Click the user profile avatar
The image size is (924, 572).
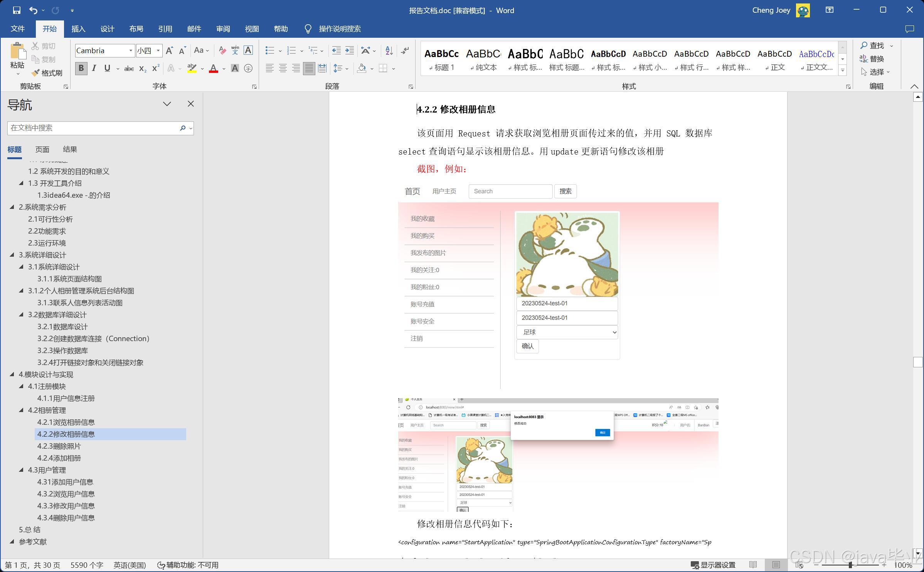[x=803, y=10]
